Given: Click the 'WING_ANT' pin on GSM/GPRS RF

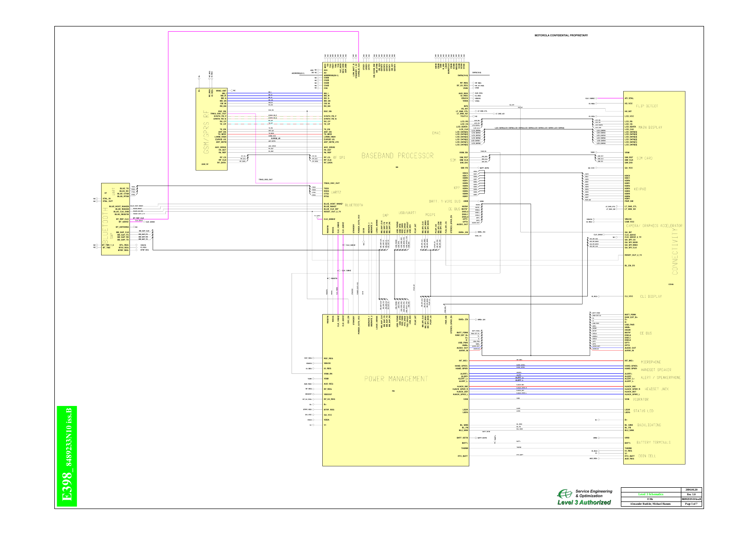Looking at the screenshot, I should click(x=222, y=90).
